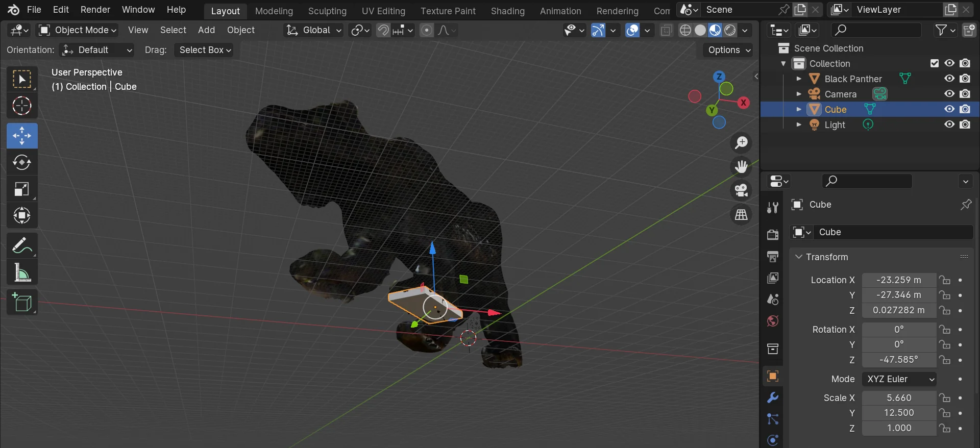Viewport: 980px width, 448px height.
Task: Expand the Camera item in outliner
Action: pos(799,94)
